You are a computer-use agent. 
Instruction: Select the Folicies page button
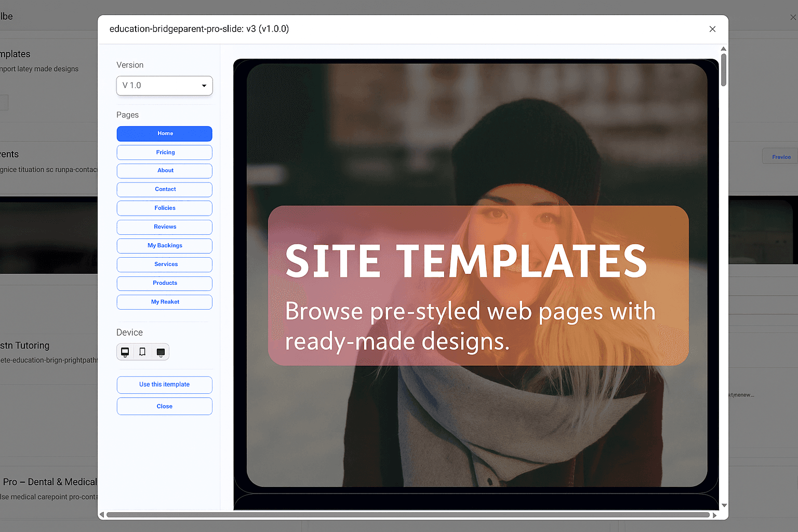(x=164, y=208)
